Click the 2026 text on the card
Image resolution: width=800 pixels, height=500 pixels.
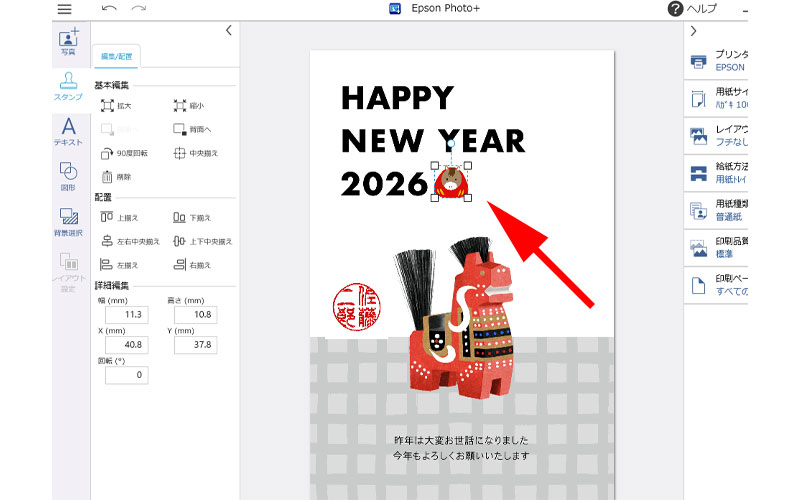(384, 184)
